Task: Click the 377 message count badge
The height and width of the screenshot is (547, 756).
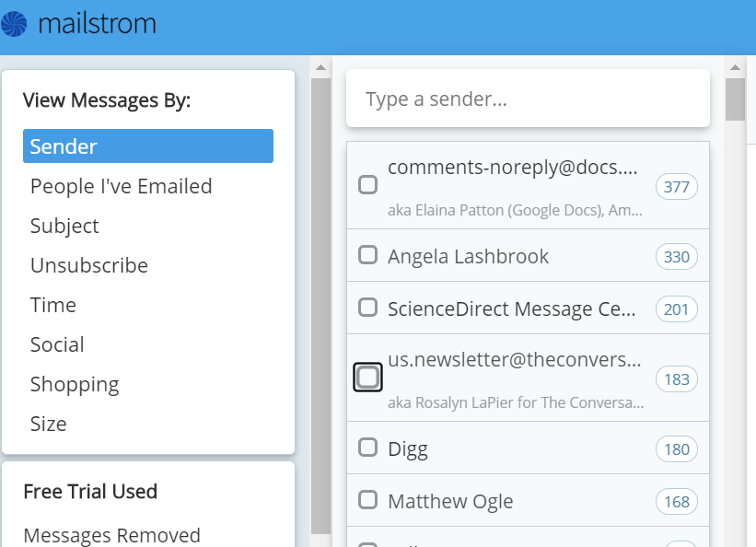Action: coord(677,187)
